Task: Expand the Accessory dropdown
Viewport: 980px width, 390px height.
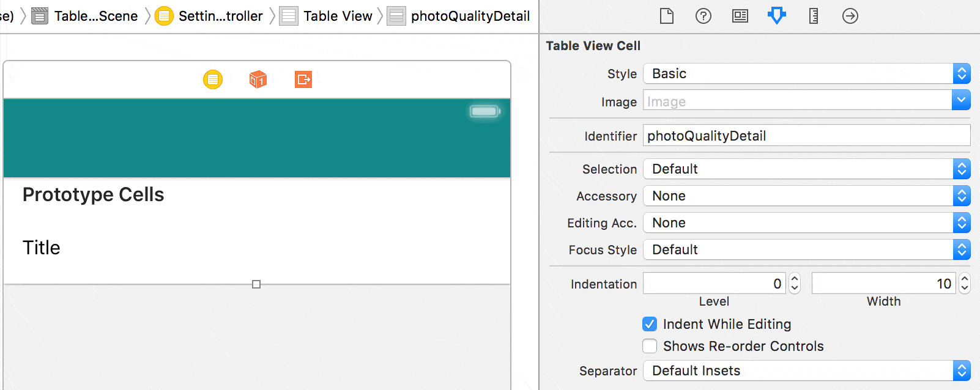Action: 806,196
